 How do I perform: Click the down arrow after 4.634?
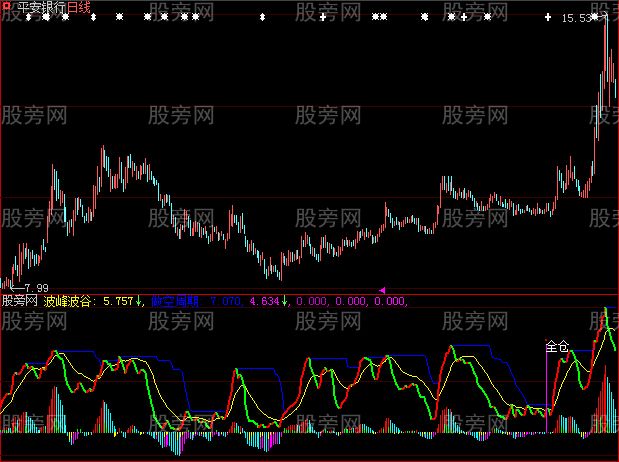point(285,299)
